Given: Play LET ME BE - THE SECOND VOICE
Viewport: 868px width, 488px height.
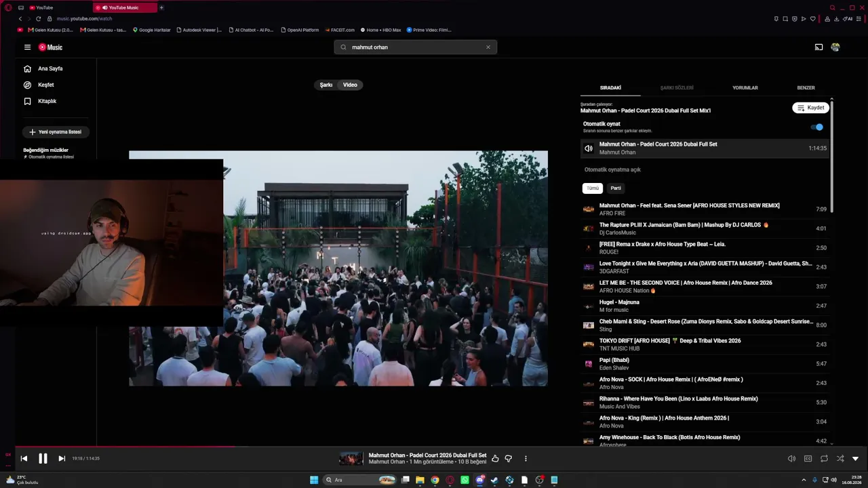Looking at the screenshot, I should (x=705, y=287).
